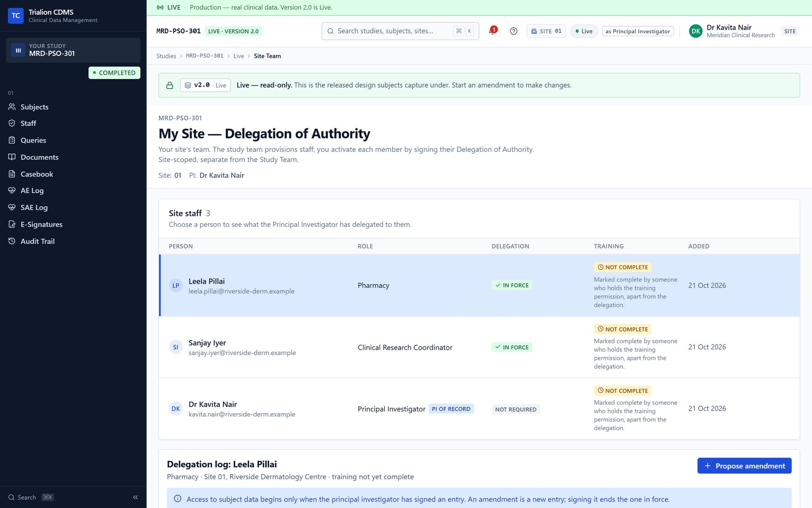Open Audit Trail in the sidebar

coord(73,241)
